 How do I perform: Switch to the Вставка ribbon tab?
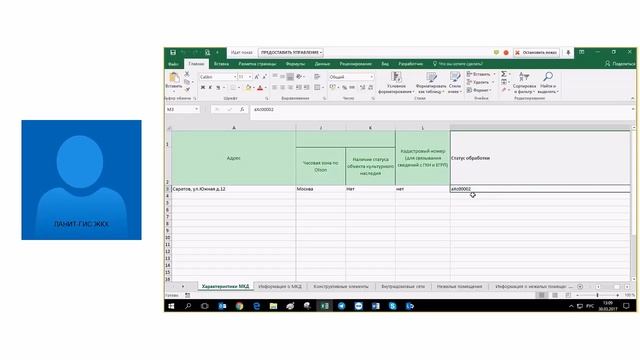pos(221,64)
